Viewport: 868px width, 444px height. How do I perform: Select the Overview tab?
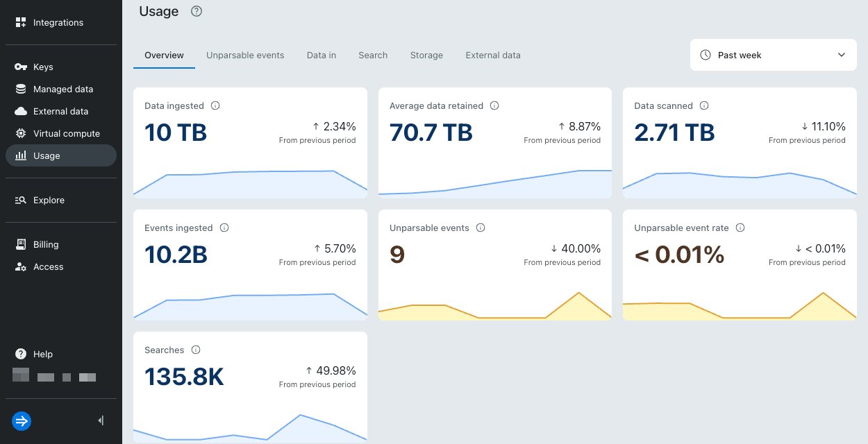164,55
